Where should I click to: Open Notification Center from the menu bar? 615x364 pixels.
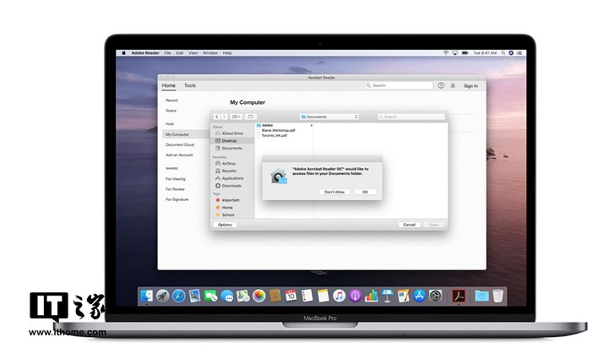coord(520,53)
